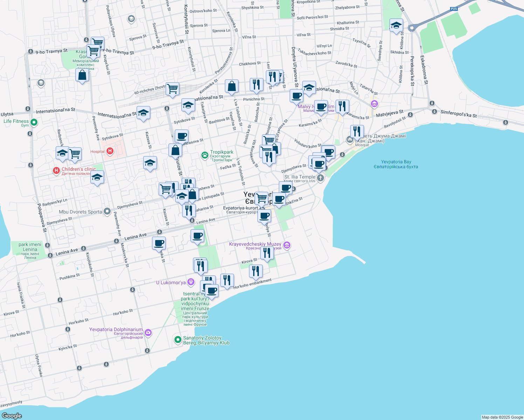524x420 pixels.
Task: Open the Krayevedcheskiy Muzey marker
Action: pos(287,245)
